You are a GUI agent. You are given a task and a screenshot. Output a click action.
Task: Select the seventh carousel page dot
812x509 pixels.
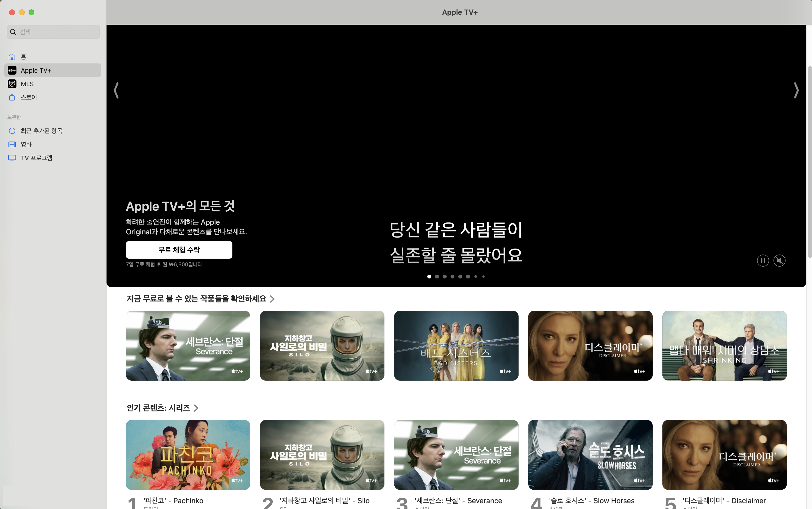(475, 276)
